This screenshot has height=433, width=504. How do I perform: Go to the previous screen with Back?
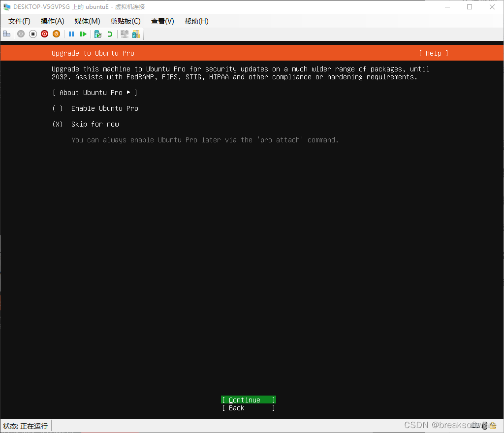click(249, 408)
